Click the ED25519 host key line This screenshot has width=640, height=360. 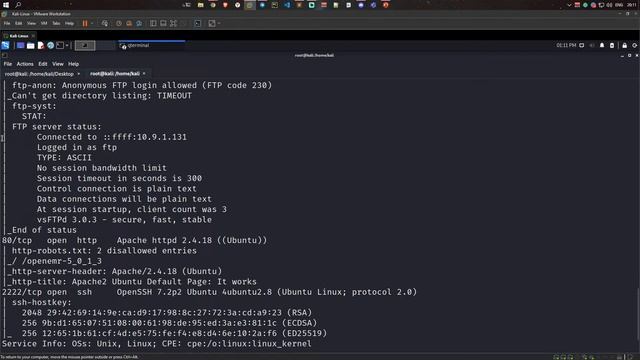point(175,333)
